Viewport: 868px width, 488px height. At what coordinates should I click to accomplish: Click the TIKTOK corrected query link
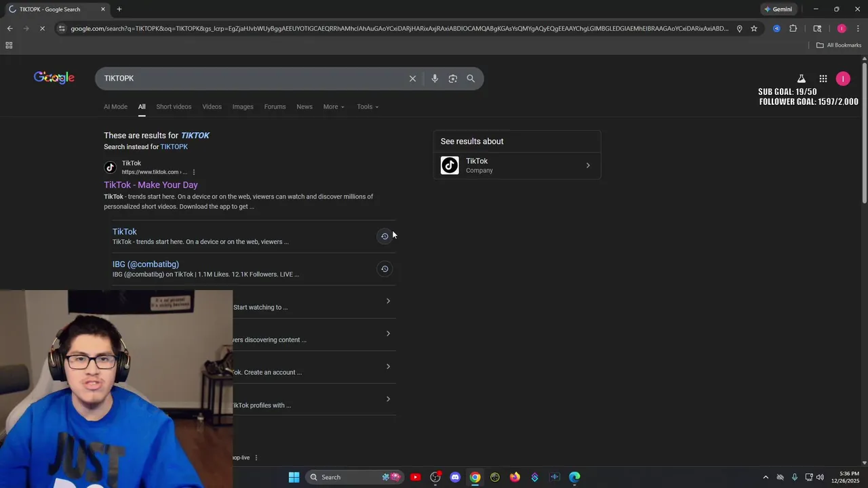pos(195,136)
